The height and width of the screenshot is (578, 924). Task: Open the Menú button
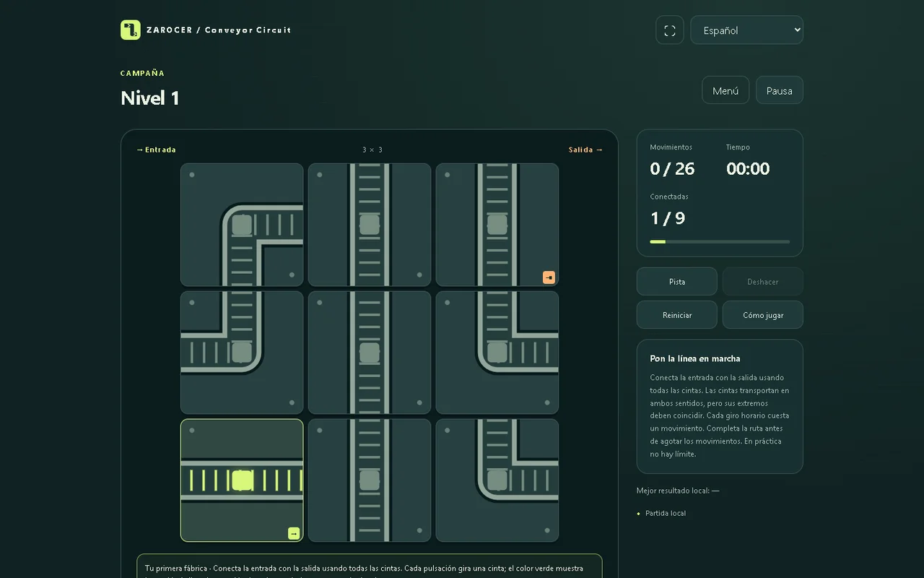point(725,90)
